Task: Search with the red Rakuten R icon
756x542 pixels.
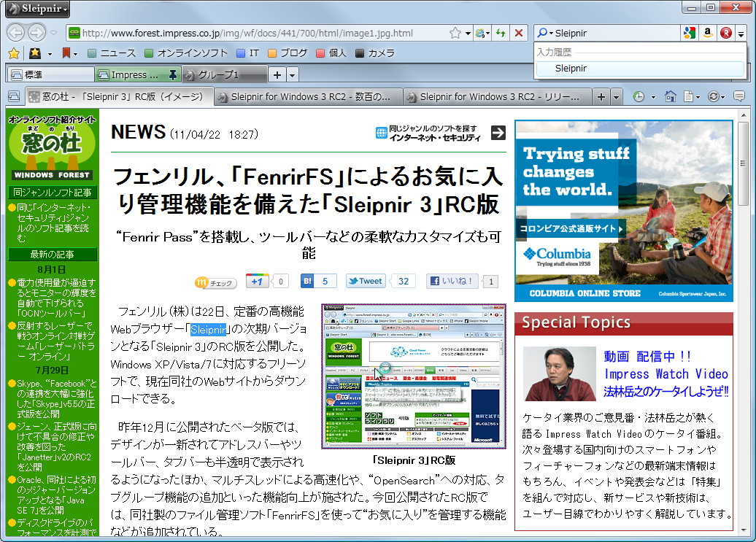Action: [x=725, y=33]
